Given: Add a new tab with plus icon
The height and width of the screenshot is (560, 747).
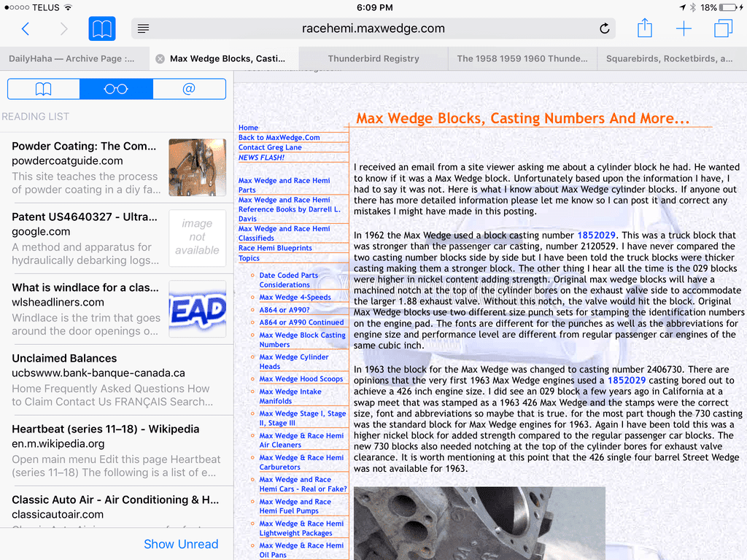Looking at the screenshot, I should (x=684, y=28).
